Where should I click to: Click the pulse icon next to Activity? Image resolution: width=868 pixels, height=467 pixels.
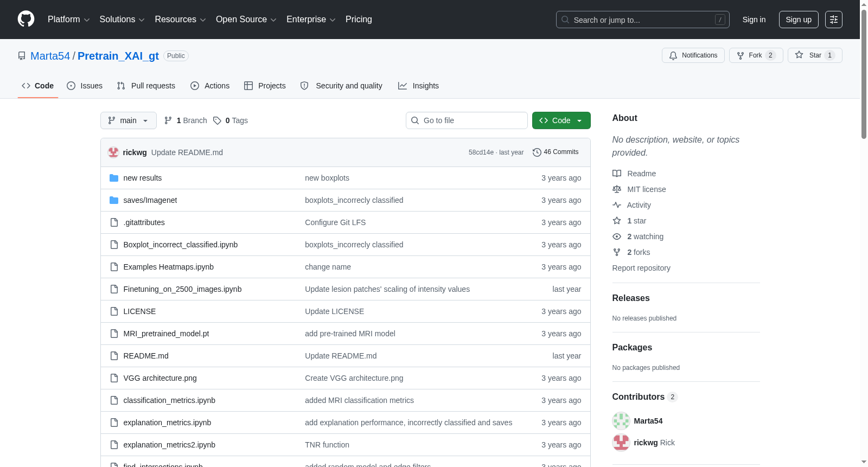617,205
